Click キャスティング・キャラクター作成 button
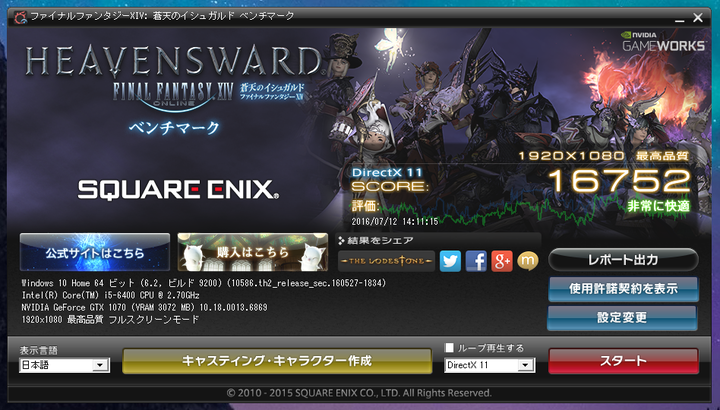The width and height of the screenshot is (720, 410). (x=277, y=361)
